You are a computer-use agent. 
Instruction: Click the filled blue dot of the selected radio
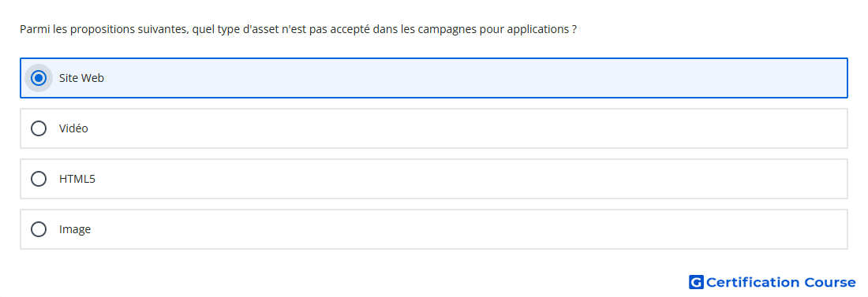coord(39,78)
